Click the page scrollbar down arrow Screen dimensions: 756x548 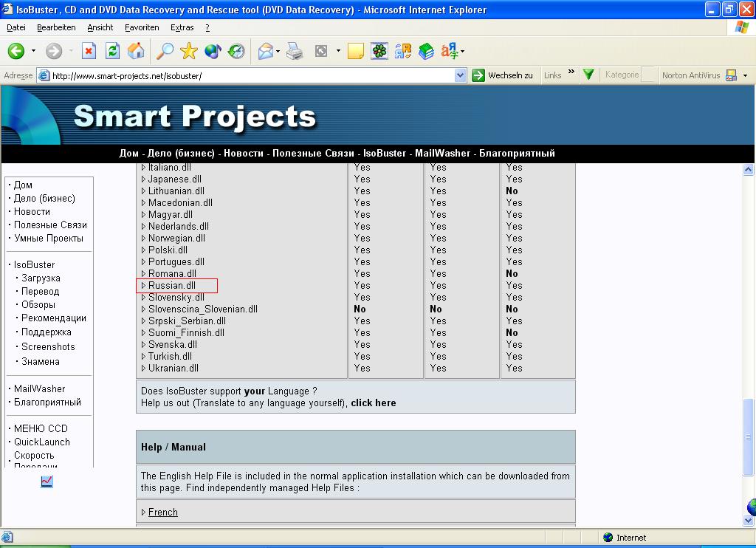(x=749, y=521)
